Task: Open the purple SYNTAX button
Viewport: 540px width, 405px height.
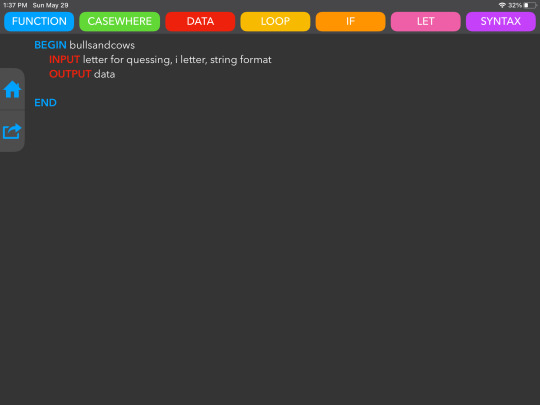Action: coord(500,21)
